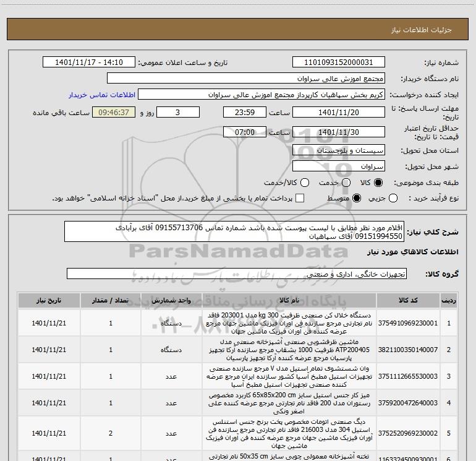
Task: Click the need number field 1101093152000031
Action: 339,62
